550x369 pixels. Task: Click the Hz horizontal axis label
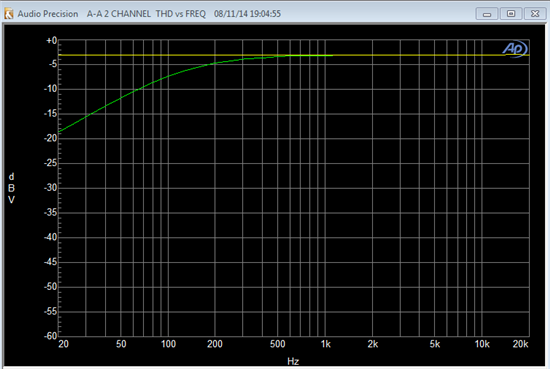[293, 361]
